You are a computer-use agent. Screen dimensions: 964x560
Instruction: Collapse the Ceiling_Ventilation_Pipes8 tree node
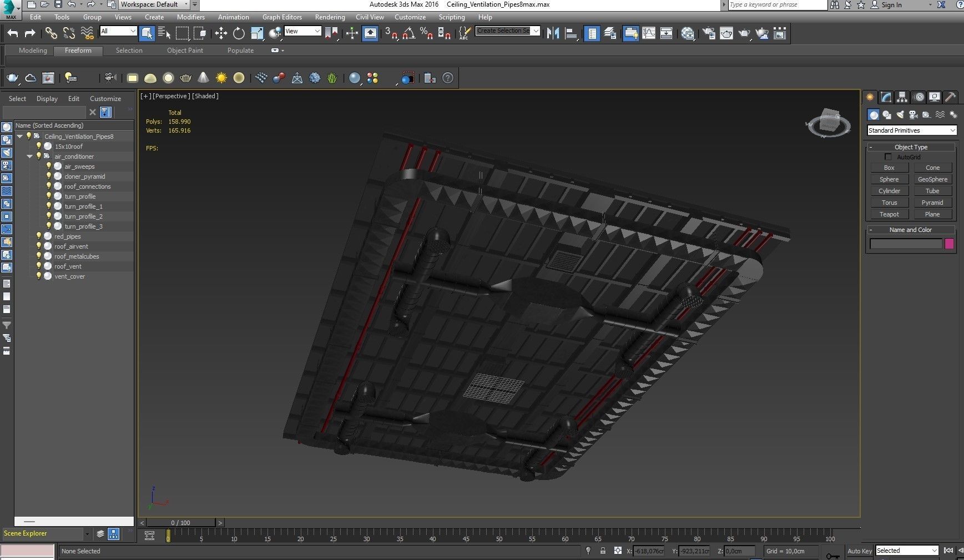click(x=20, y=137)
